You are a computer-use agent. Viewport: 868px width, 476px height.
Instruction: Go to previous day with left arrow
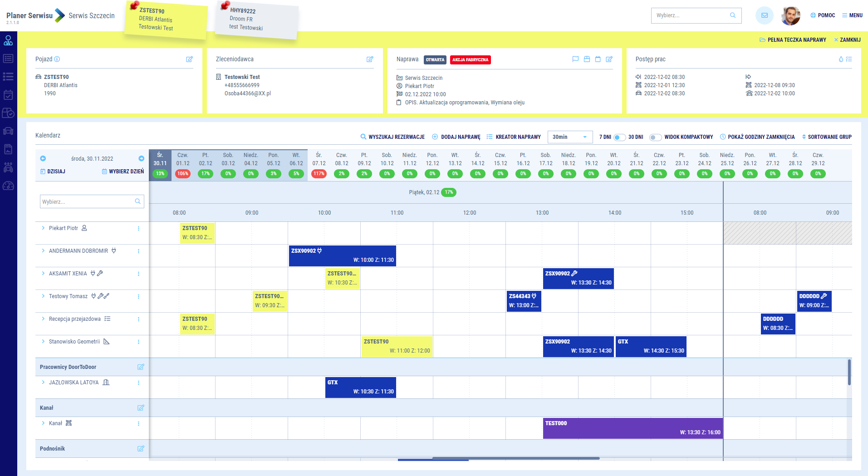43,158
